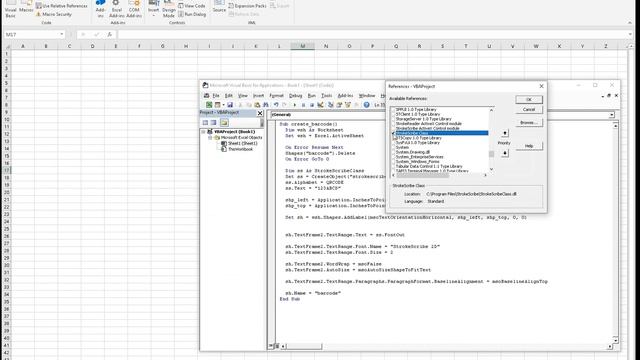Click the code window horizontal scrollbar thumb
This screenshot has height=360, width=640.
(304, 347)
